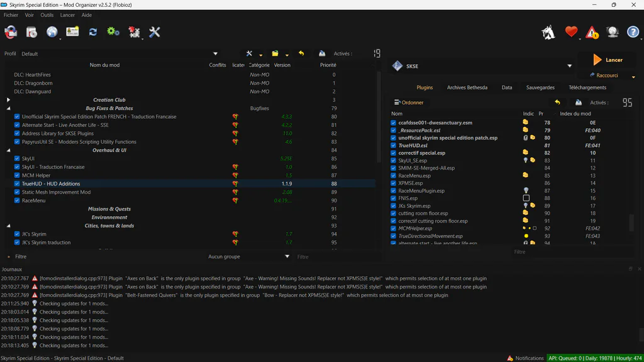This screenshot has width=644, height=362.
Task: Click the help question mark icon
Action: click(633, 31)
